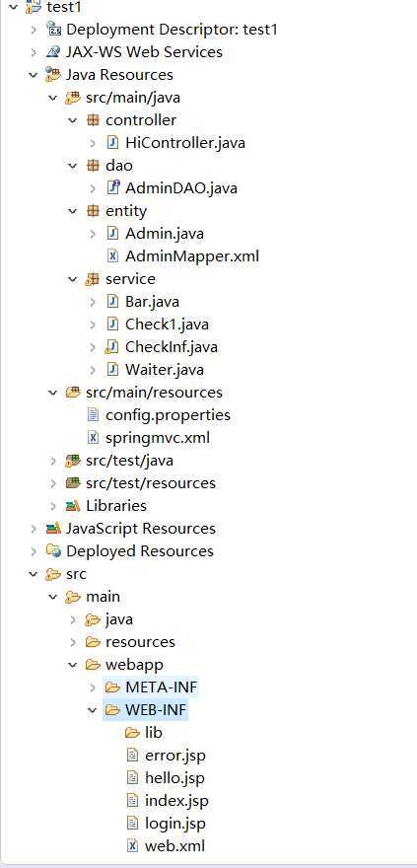Select the Waiter.java file
Image resolution: width=417 pixels, height=868 pixels.
(x=157, y=370)
